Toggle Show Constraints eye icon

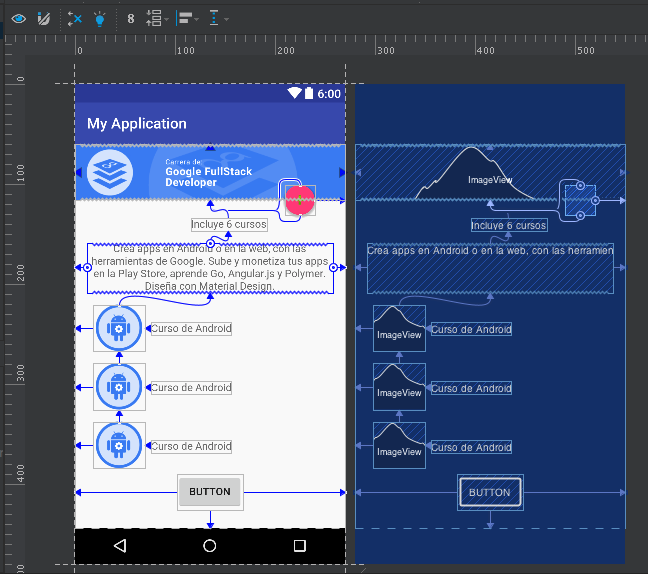18,18
